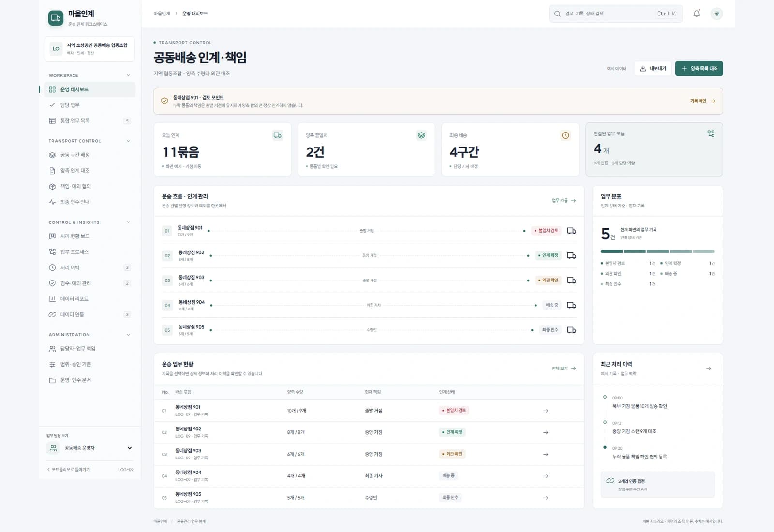Image resolution: width=774 pixels, height=532 pixels.
Task: Open the 공동배송 운영자 role dropdown
Action: coord(90,448)
